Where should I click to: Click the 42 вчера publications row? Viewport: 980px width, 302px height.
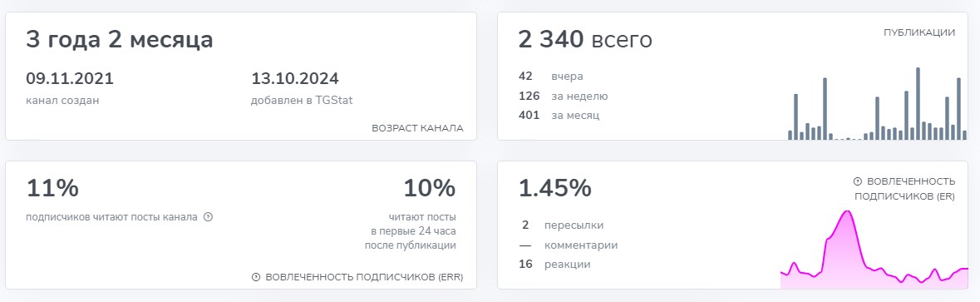click(x=550, y=77)
